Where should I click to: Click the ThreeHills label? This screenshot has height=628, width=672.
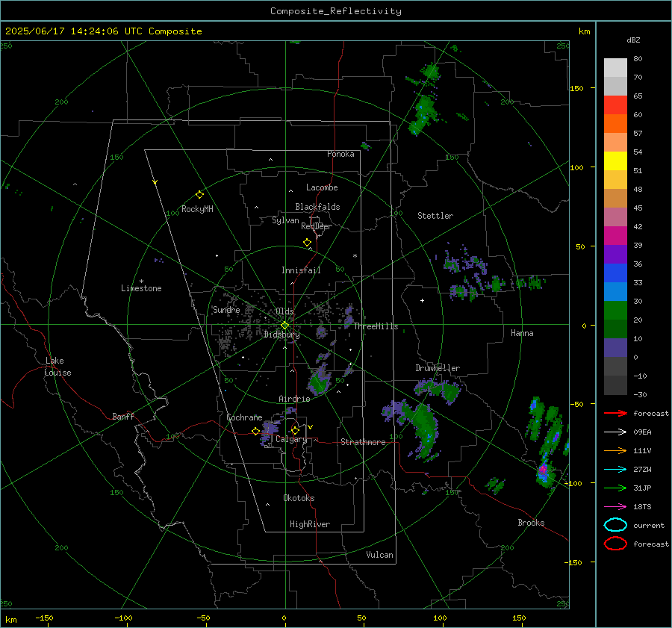[x=376, y=326]
